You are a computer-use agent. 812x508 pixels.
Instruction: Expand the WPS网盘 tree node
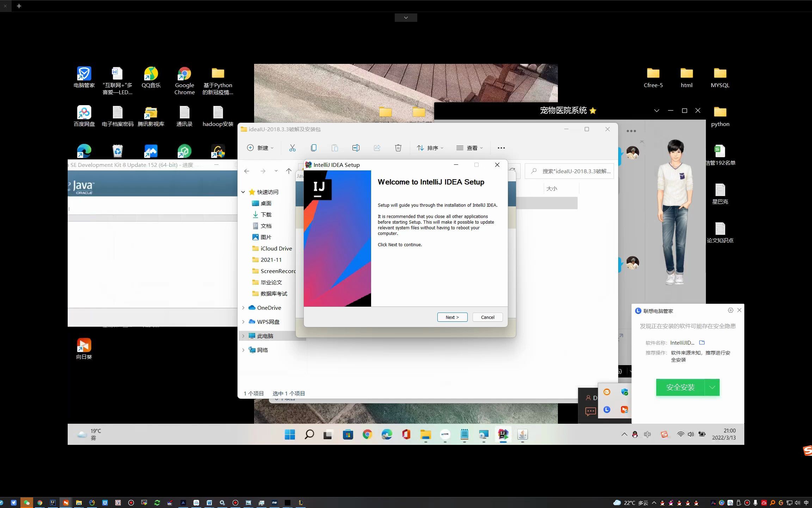pos(243,322)
